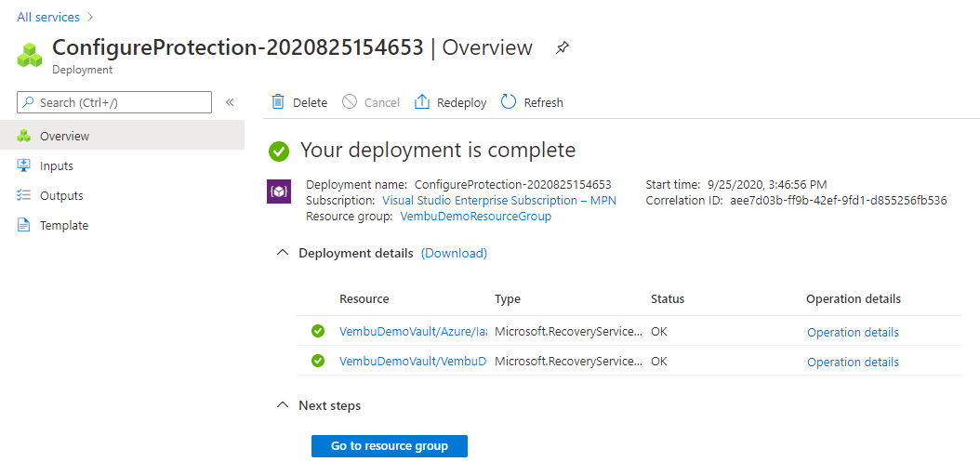Click the disabled Cancel toolbar button

(x=371, y=102)
